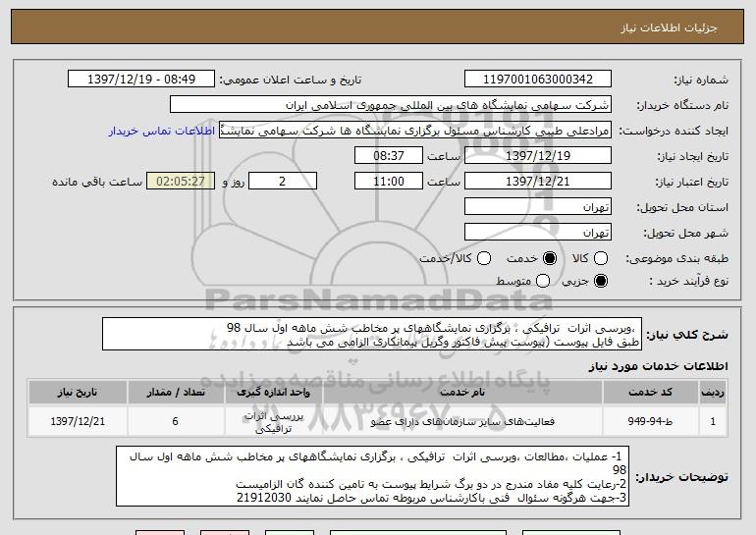Click the buyer organization name field
756x535 pixels.
click(x=391, y=105)
